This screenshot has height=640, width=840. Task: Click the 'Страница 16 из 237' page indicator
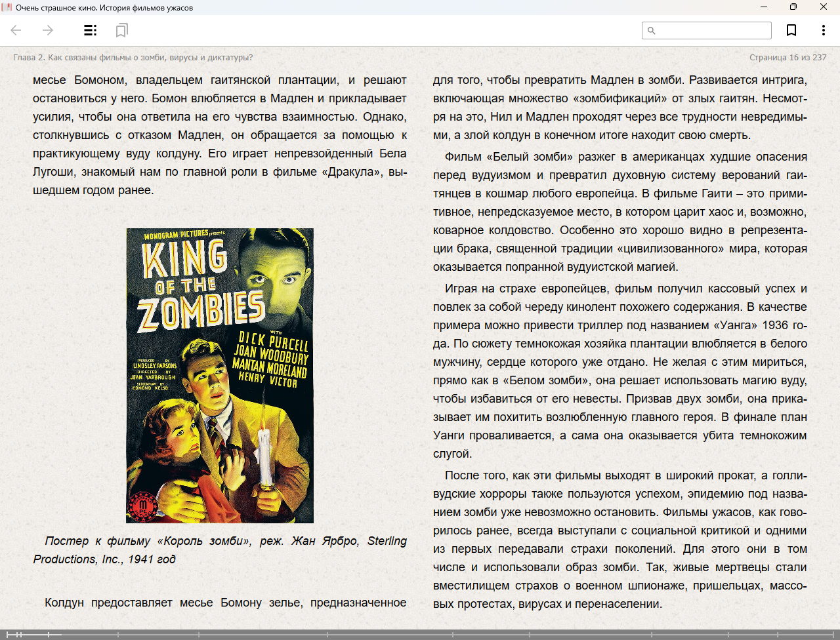tap(787, 58)
